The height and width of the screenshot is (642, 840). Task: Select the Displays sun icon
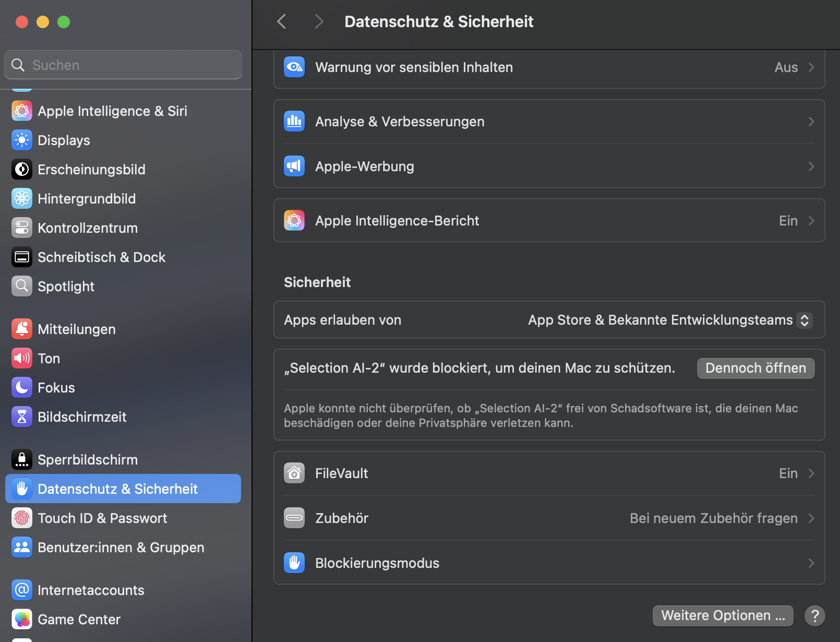click(x=22, y=140)
